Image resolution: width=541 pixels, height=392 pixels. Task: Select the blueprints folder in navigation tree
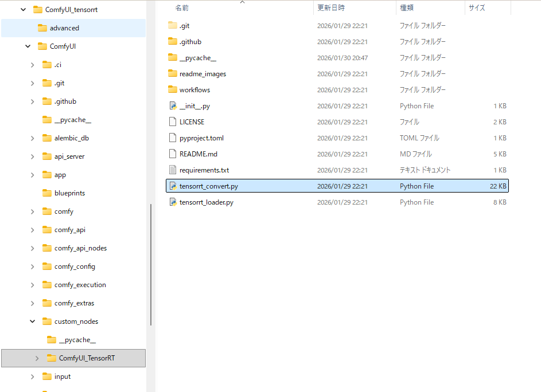[69, 193]
